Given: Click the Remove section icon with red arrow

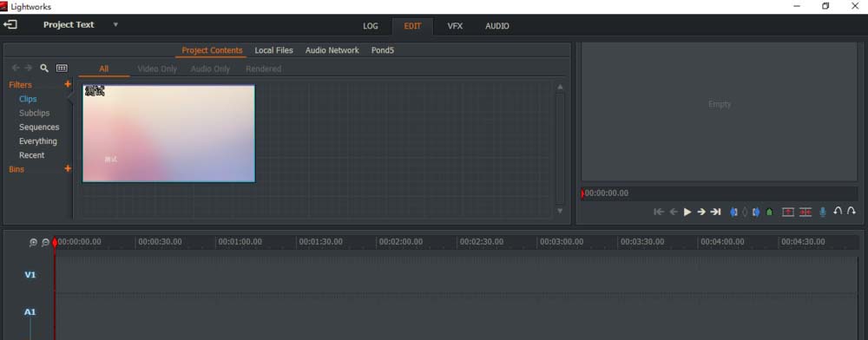Looking at the screenshot, I should point(788,212).
